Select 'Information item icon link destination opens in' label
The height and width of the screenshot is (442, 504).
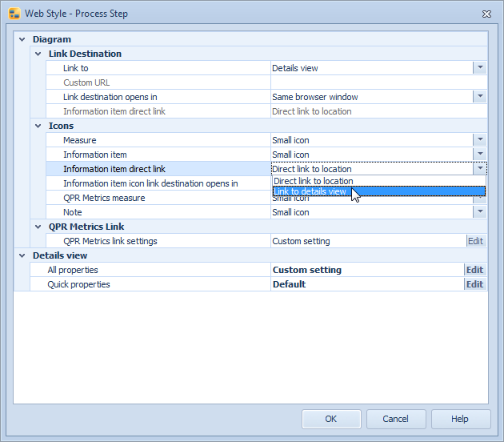tap(150, 183)
